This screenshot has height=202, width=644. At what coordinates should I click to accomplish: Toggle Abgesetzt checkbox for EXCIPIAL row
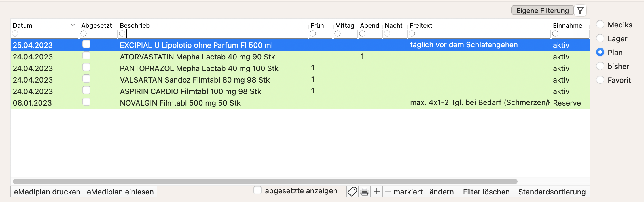click(x=86, y=44)
